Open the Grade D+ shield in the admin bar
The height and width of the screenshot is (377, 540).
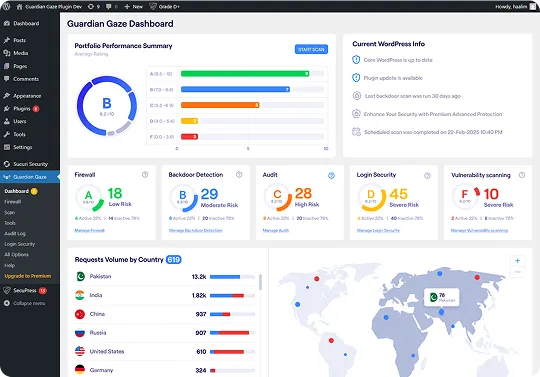pyautogui.click(x=165, y=7)
